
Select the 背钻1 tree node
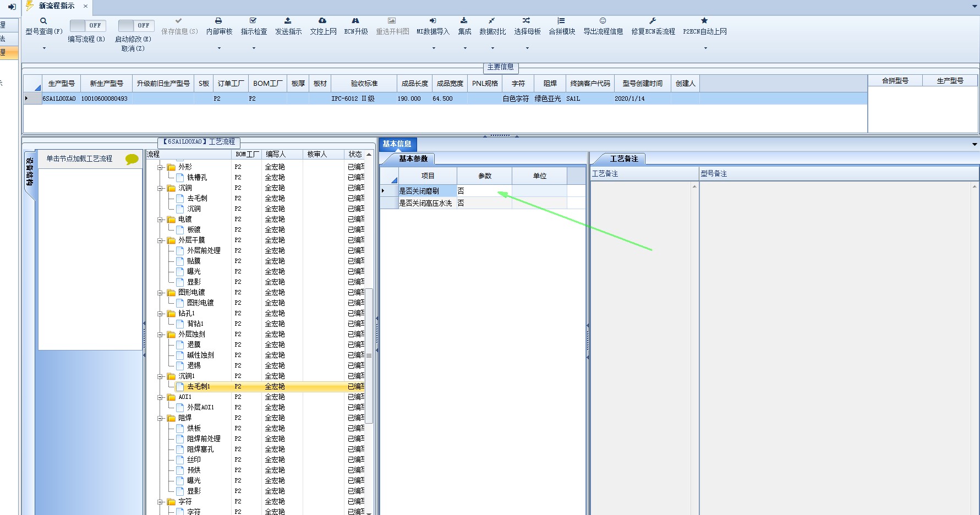pos(195,324)
